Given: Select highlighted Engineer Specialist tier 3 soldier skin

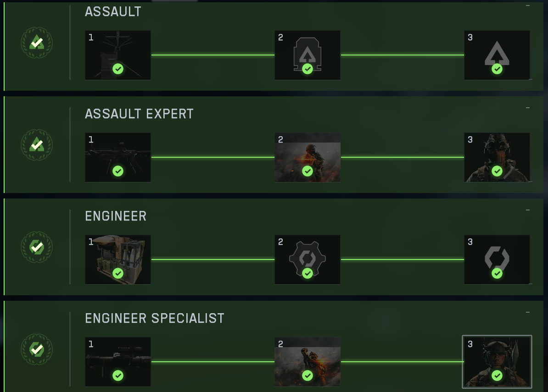Looking at the screenshot, I should click(497, 362).
